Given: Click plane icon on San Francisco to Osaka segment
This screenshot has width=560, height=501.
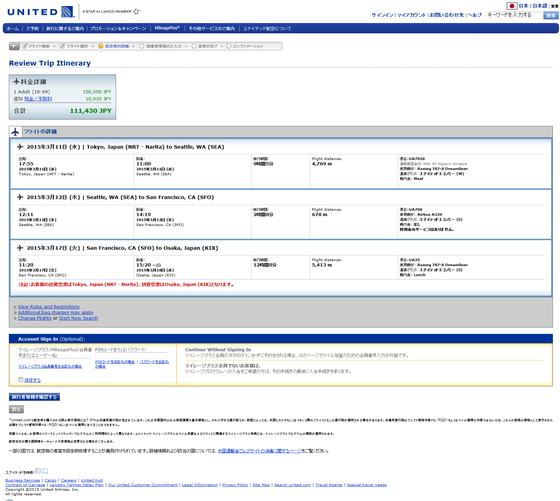Looking at the screenshot, I should pos(20,248).
